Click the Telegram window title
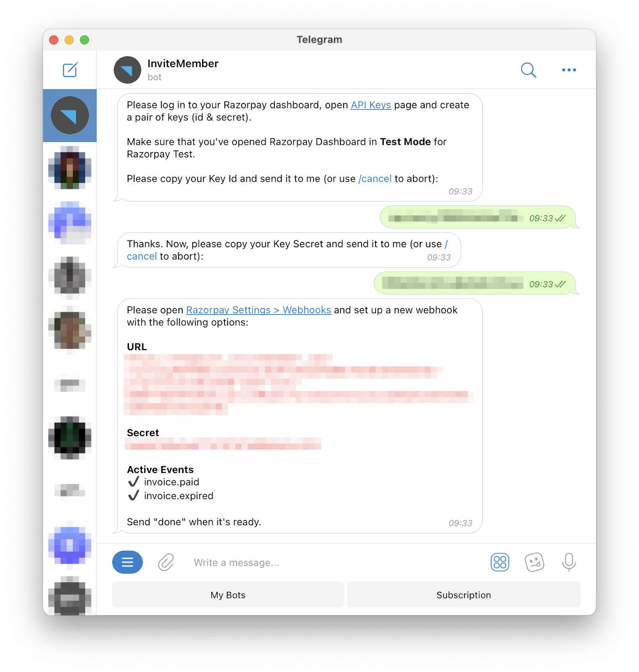The image size is (639, 672). point(319,39)
